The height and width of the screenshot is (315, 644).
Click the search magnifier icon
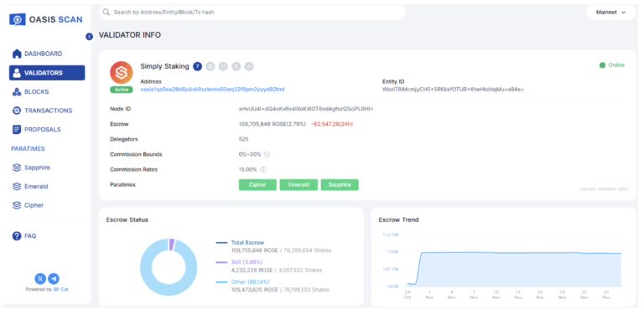pos(106,13)
